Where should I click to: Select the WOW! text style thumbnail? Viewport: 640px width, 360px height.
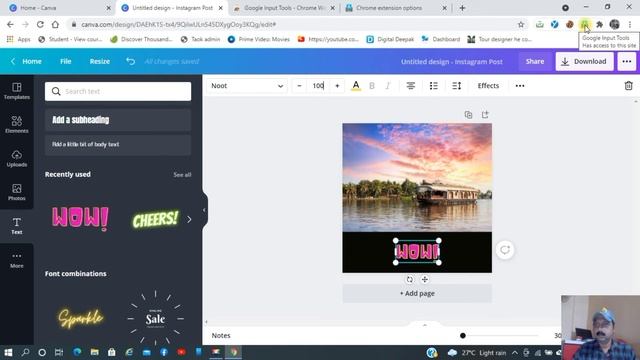80,218
